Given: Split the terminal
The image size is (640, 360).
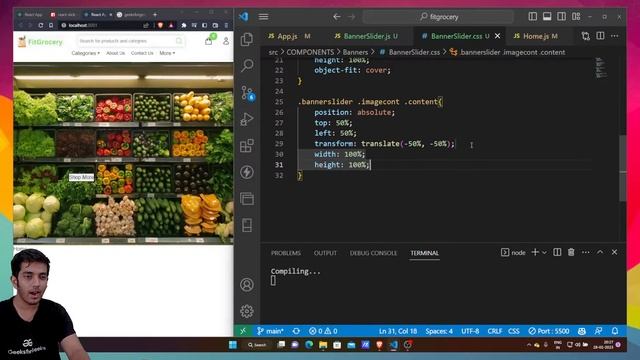Looking at the screenshot, I should pos(557,252).
